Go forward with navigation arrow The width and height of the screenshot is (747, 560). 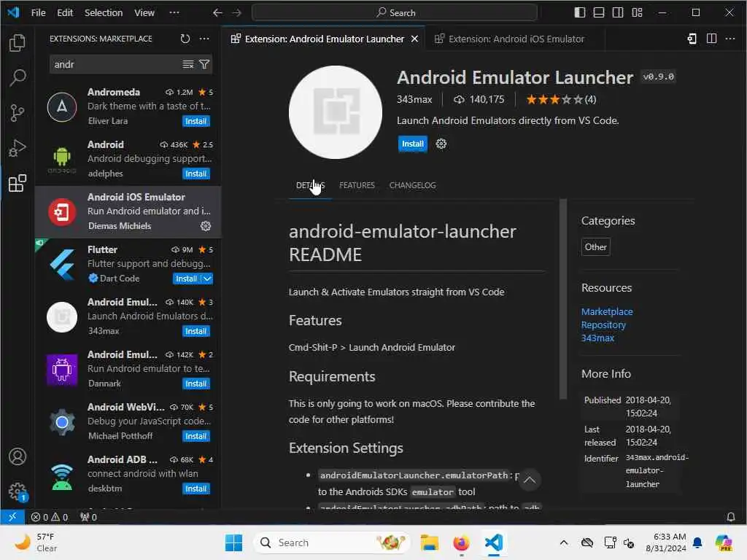pos(237,13)
